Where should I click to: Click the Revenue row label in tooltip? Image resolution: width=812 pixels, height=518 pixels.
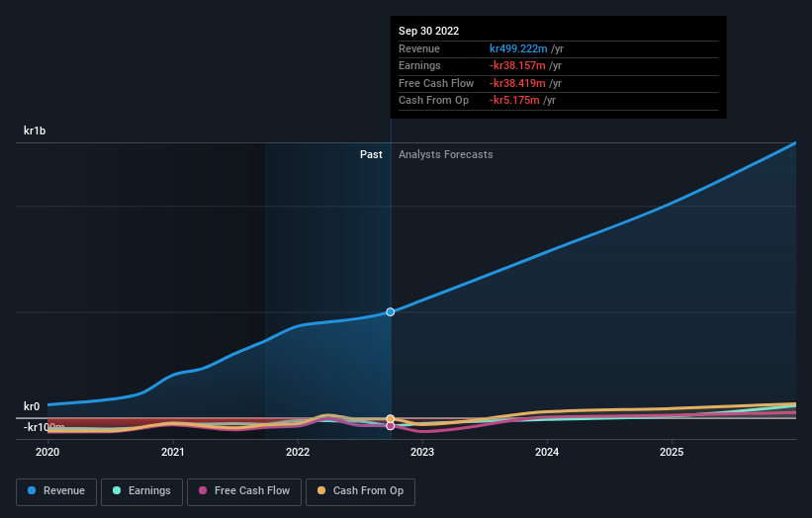(419, 48)
